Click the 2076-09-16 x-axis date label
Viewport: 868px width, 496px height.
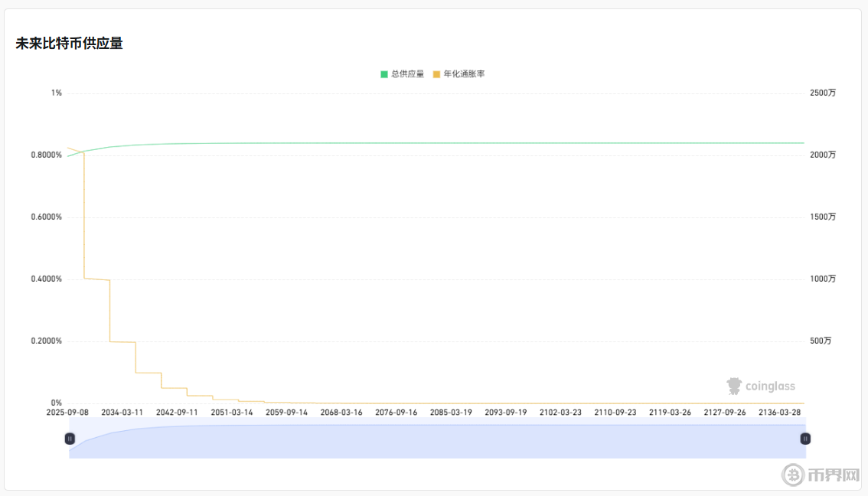pos(396,413)
